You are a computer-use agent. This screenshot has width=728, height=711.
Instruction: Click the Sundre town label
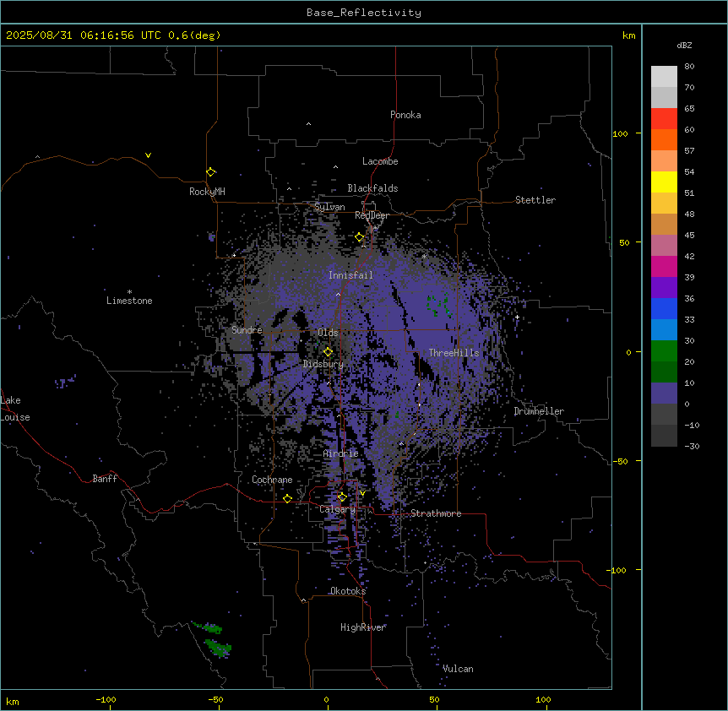pyautogui.click(x=247, y=330)
